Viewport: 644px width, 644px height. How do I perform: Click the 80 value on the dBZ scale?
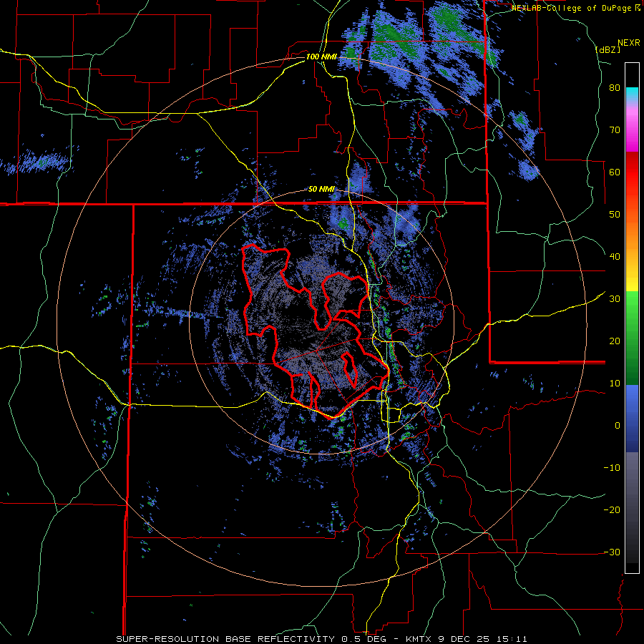[615, 88]
